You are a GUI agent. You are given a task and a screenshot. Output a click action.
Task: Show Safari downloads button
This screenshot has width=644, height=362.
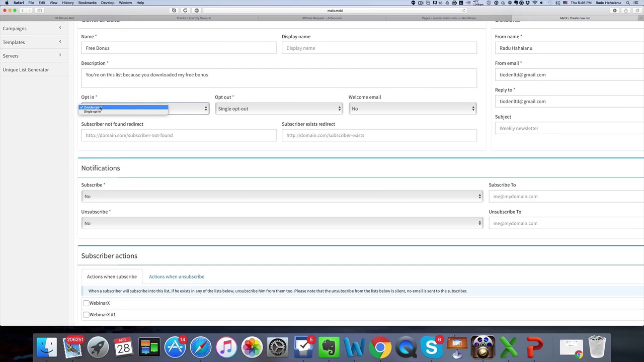click(x=614, y=11)
